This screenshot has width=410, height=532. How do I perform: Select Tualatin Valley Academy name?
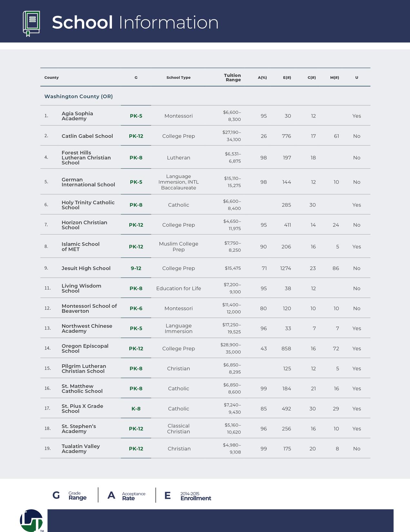[81, 449]
